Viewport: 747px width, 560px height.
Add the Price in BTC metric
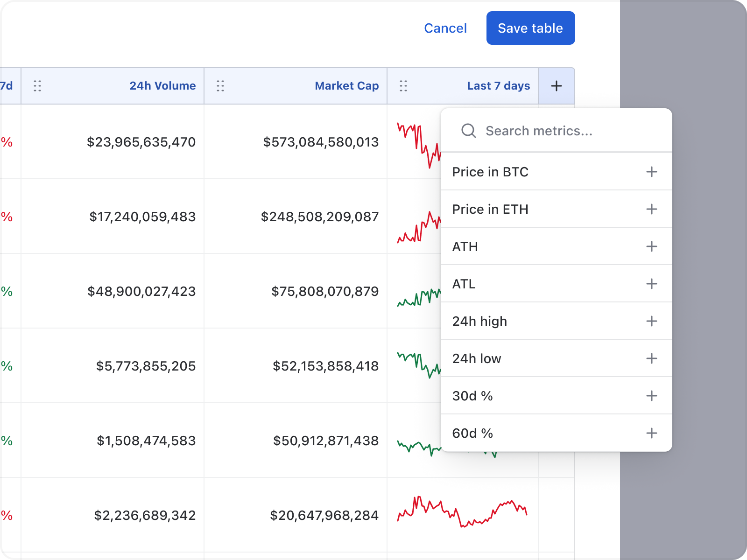(652, 172)
